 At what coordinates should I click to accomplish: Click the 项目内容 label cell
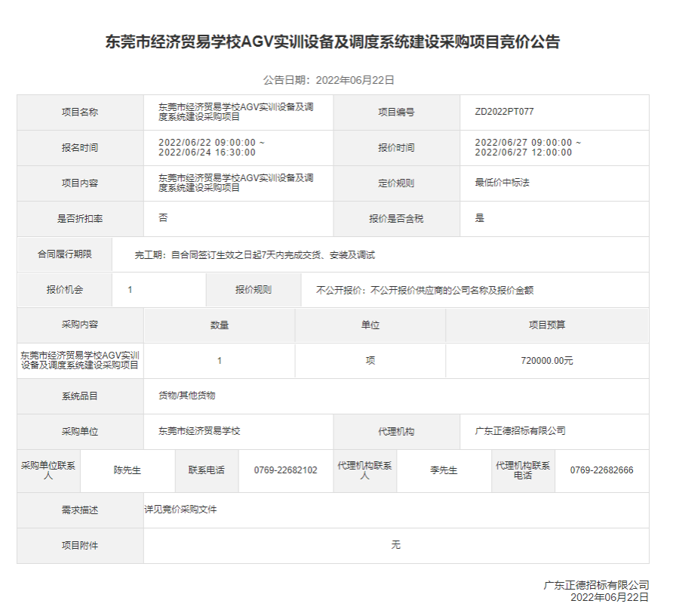80,183
